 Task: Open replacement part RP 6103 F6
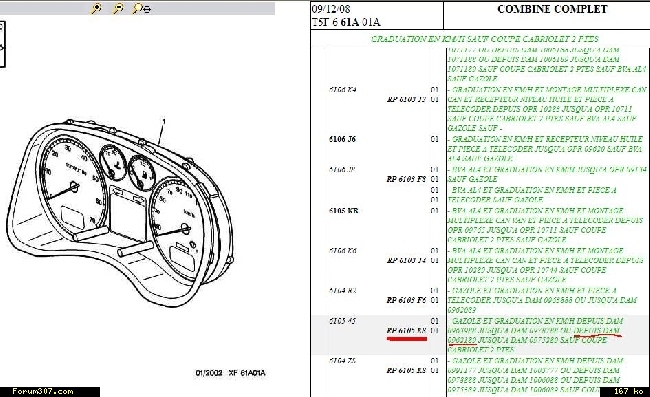pyautogui.click(x=406, y=300)
